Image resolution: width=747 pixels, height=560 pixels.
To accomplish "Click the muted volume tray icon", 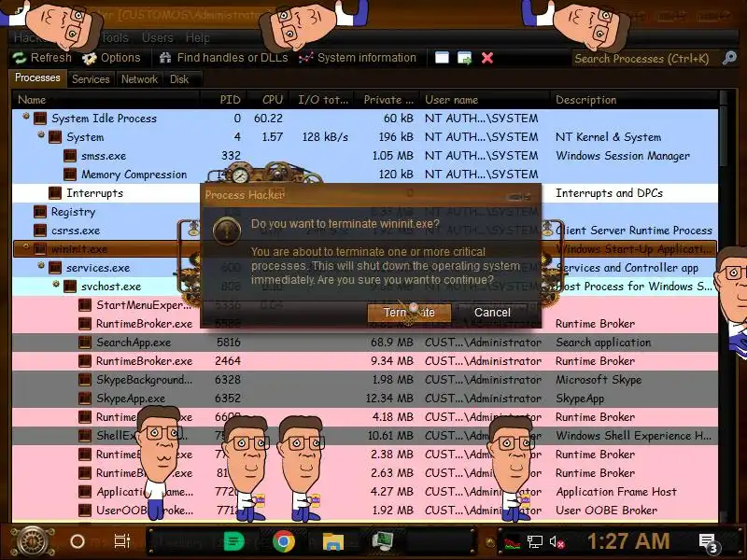I will coord(557,541).
